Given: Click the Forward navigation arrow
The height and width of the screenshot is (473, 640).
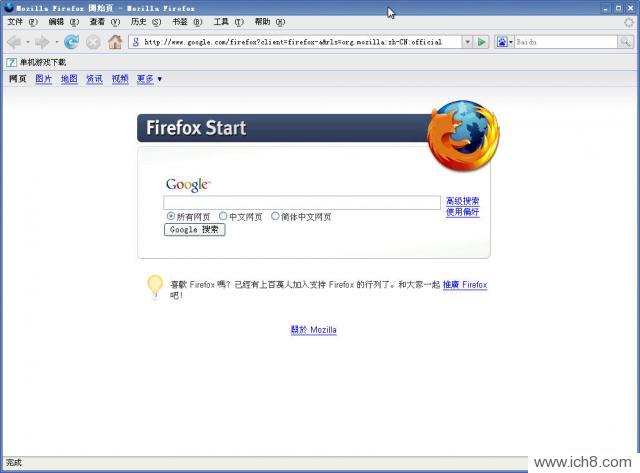Looking at the screenshot, I should pyautogui.click(x=42, y=42).
